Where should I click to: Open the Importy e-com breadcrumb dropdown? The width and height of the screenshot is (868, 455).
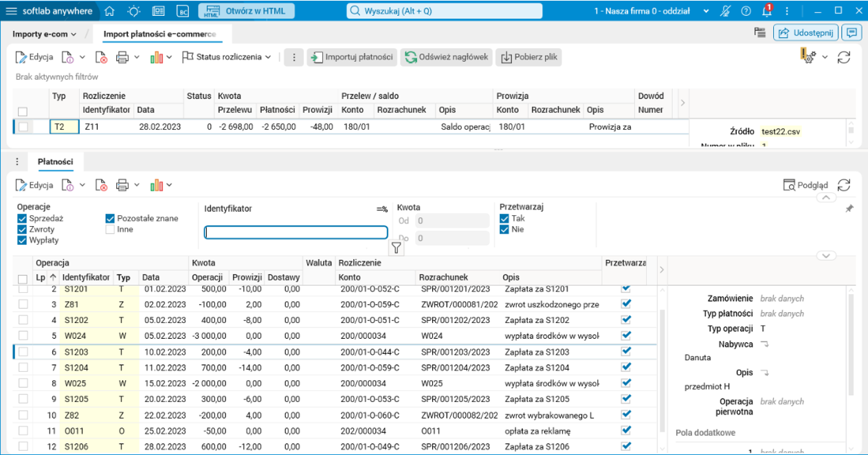click(44, 34)
